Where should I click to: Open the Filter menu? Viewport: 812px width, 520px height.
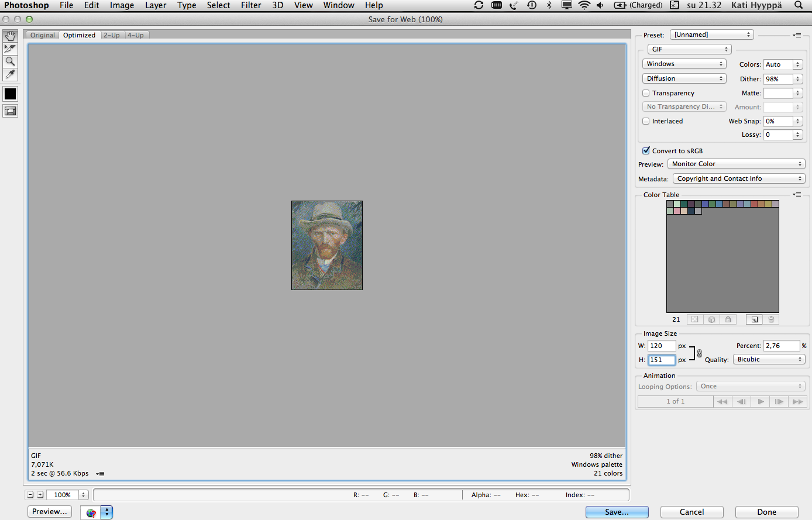pos(251,5)
